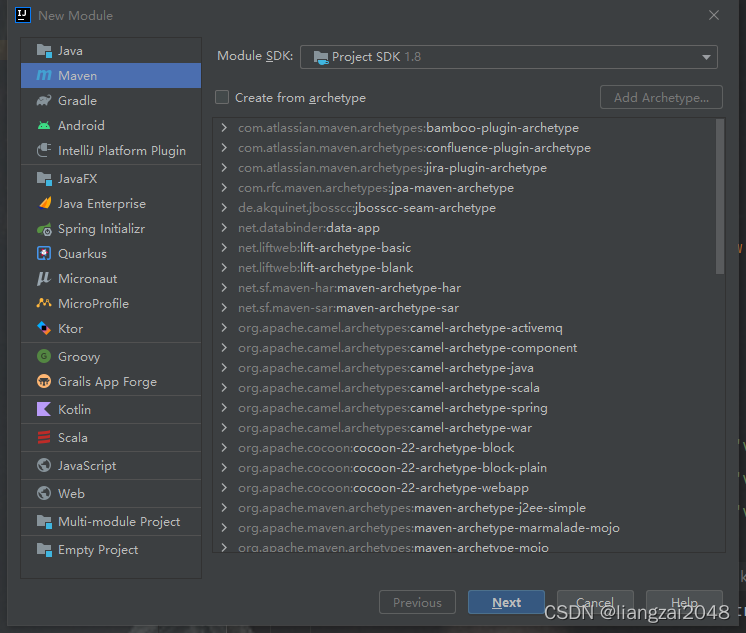Viewport: 746px width, 633px height.
Task: Select maven-archetype-sar row text
Action: click(348, 307)
